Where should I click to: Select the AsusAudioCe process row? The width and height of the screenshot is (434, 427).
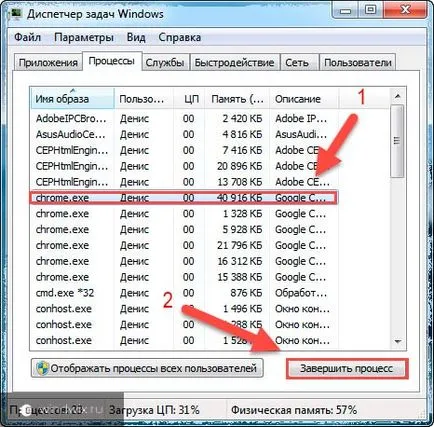point(184,134)
